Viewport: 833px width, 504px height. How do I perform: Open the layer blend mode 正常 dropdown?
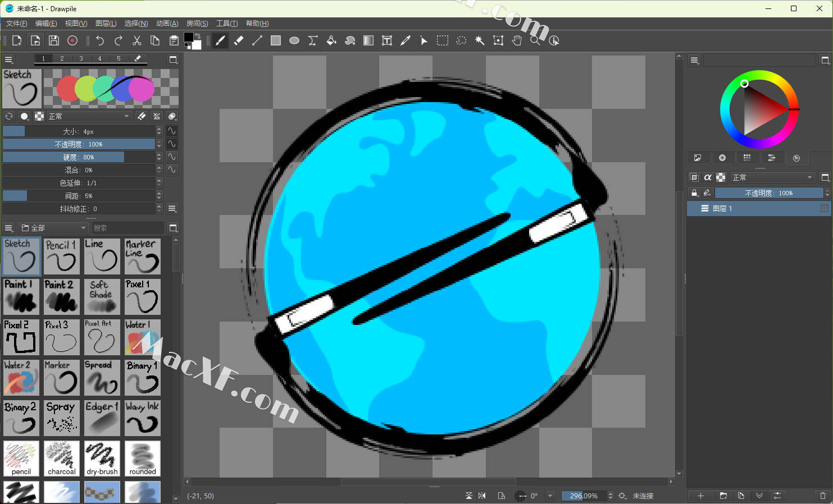(x=773, y=177)
